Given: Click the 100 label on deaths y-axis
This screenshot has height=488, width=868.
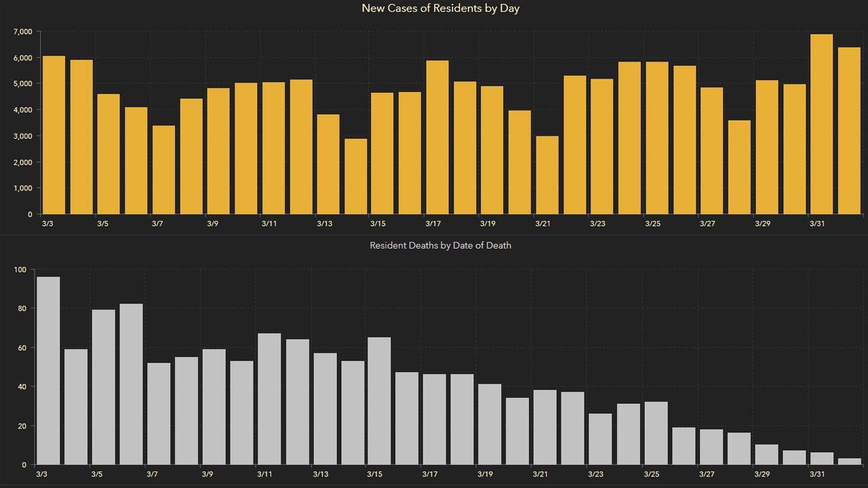Looking at the screenshot, I should pos(20,270).
